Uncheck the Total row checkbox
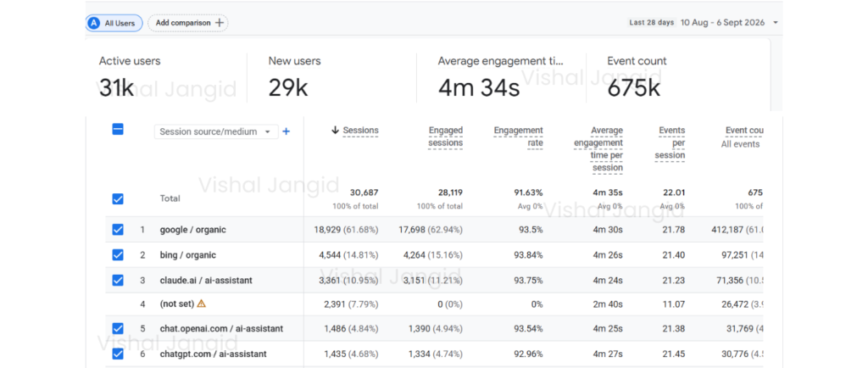868x368 pixels. pos(118,198)
